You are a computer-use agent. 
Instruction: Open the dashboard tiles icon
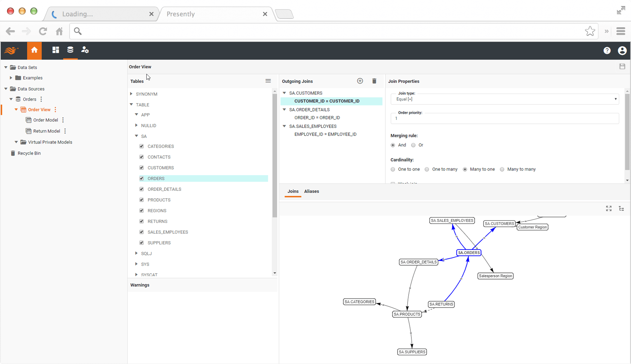(56, 50)
